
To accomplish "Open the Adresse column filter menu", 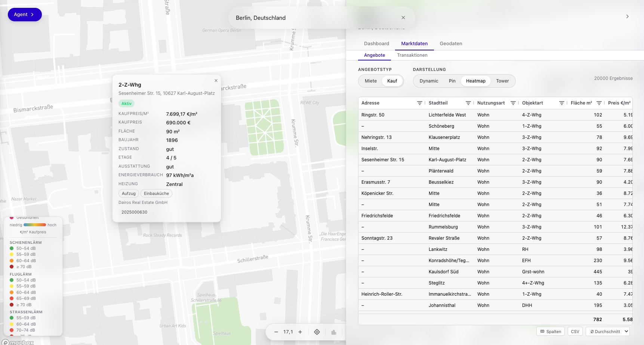I will 419,103.
